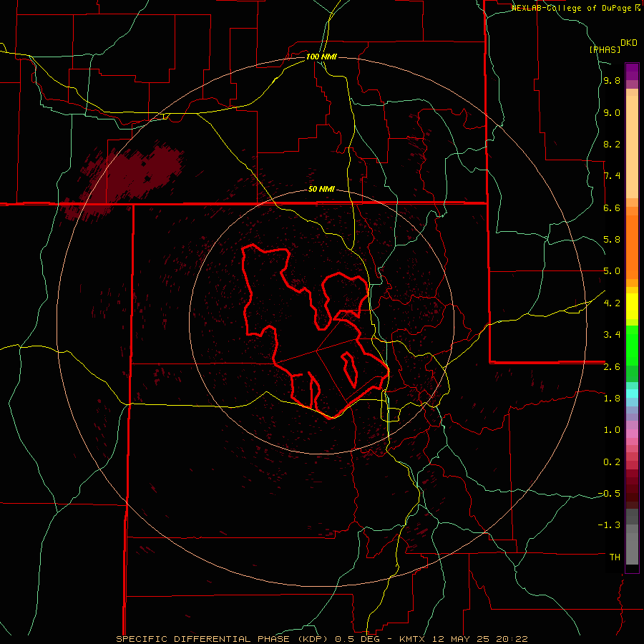This screenshot has width=644, height=644.
Task: Click the 100 NMI range ring label
Action: (321, 57)
